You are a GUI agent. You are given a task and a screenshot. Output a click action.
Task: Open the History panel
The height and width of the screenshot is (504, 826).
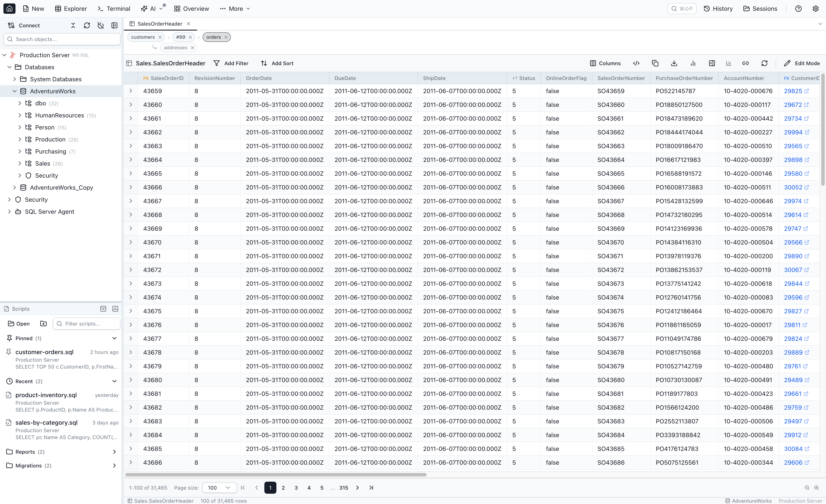[x=718, y=9]
